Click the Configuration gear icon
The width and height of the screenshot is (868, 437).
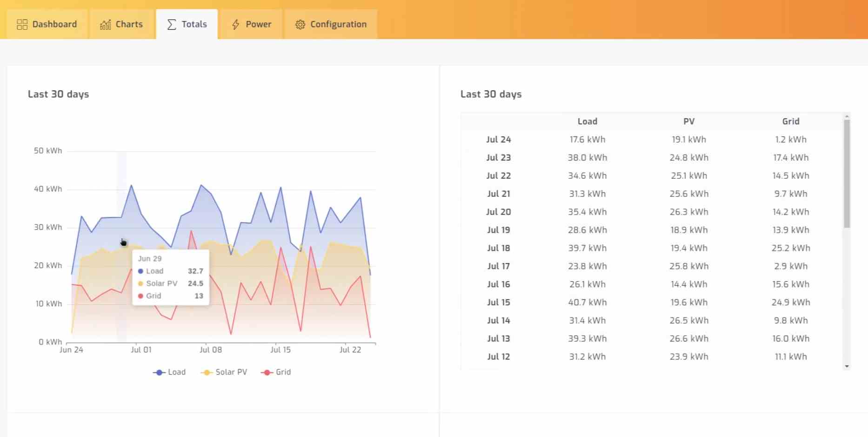pos(300,25)
